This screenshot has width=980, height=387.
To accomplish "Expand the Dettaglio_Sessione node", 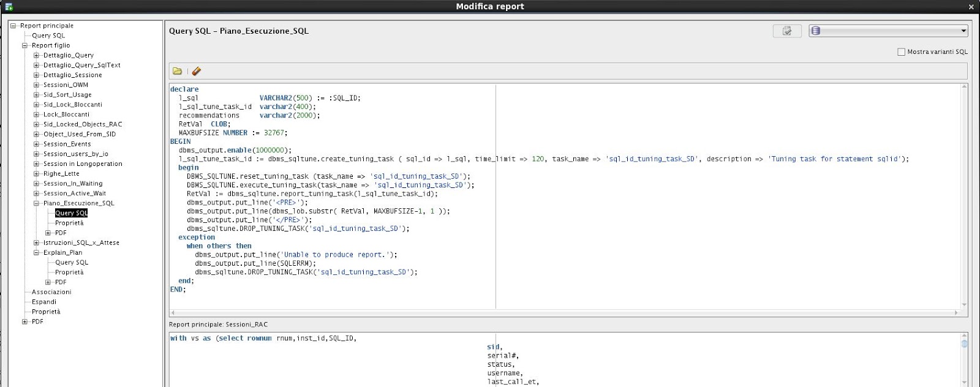I will tap(36, 75).
